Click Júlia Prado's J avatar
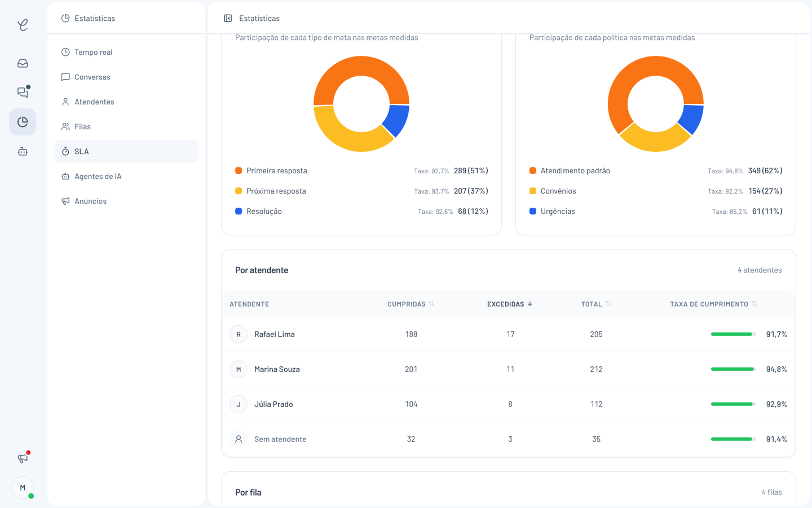The image size is (812, 508). pos(239,404)
